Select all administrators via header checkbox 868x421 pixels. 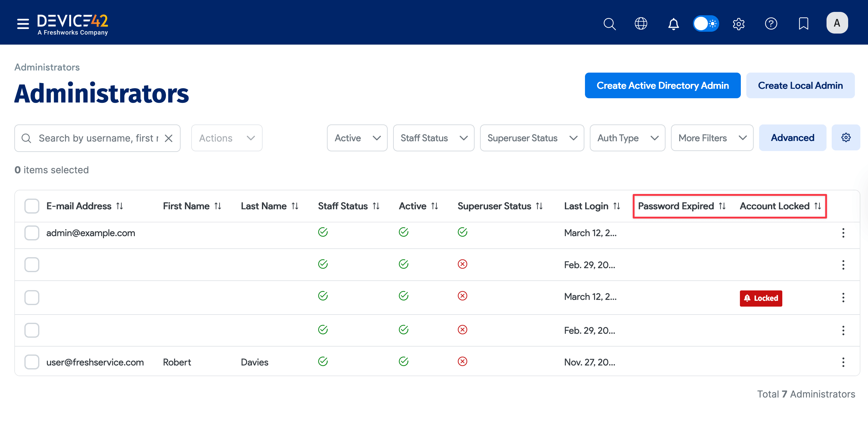[31, 206]
